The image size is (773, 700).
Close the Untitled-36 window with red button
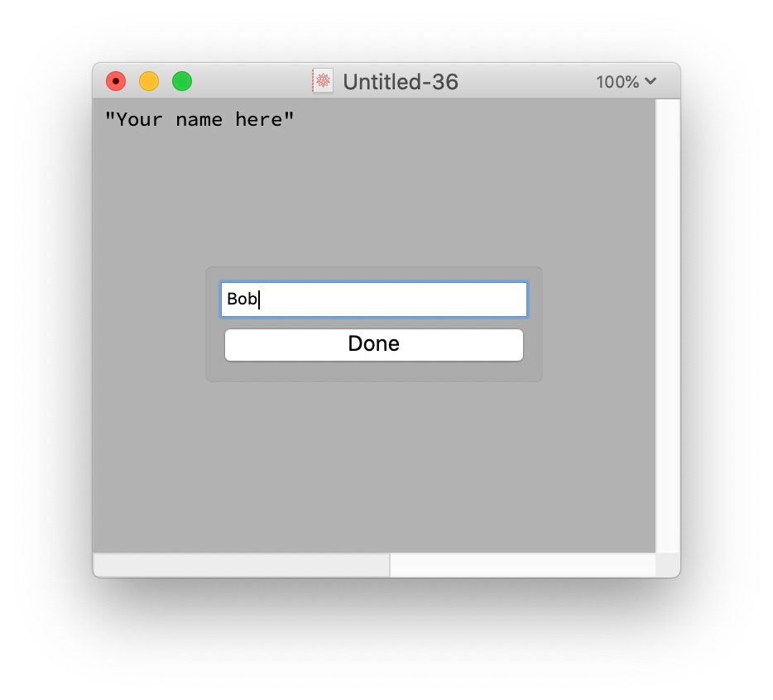[116, 81]
